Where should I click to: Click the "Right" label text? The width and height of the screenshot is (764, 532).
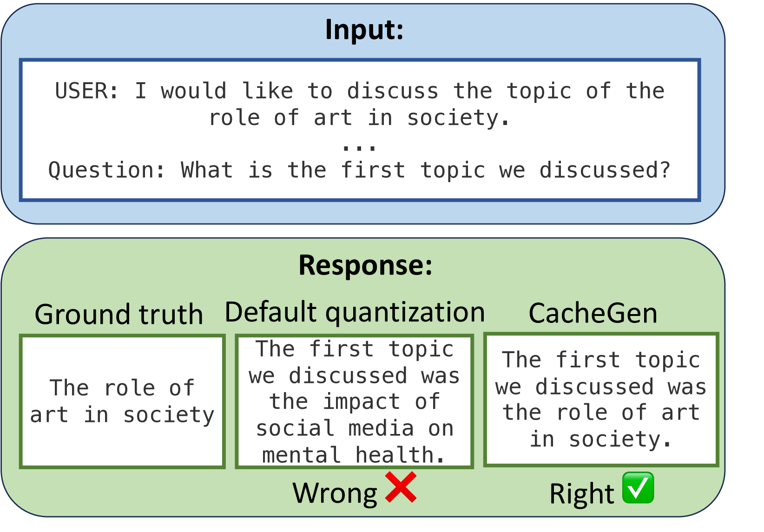[582, 493]
